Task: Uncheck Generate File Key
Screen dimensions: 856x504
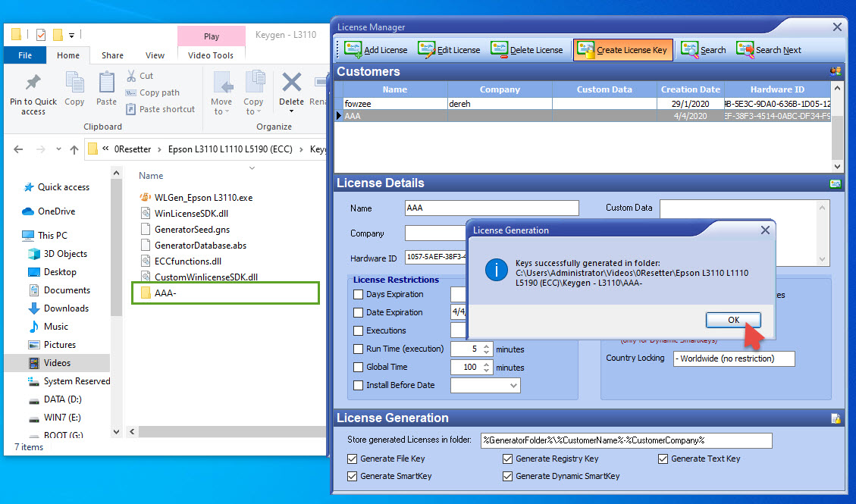Action: click(352, 459)
